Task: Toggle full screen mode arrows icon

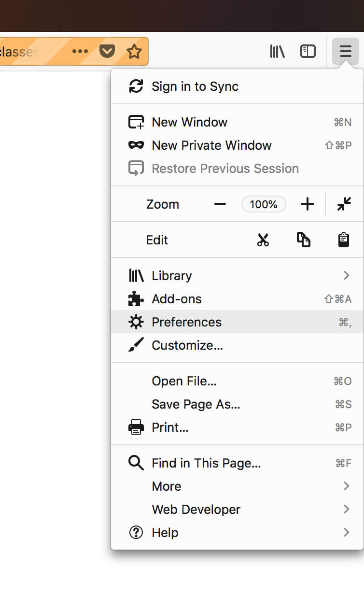Action: pos(344,204)
